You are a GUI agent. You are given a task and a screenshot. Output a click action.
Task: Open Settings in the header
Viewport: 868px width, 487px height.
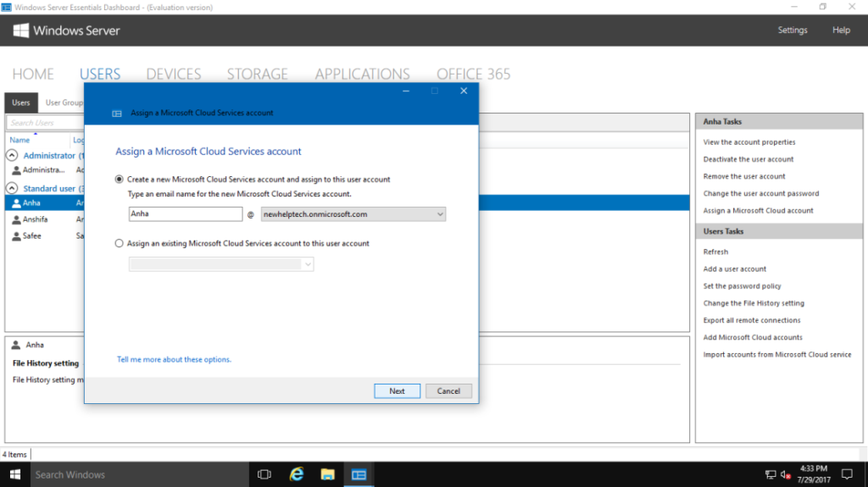[793, 30]
